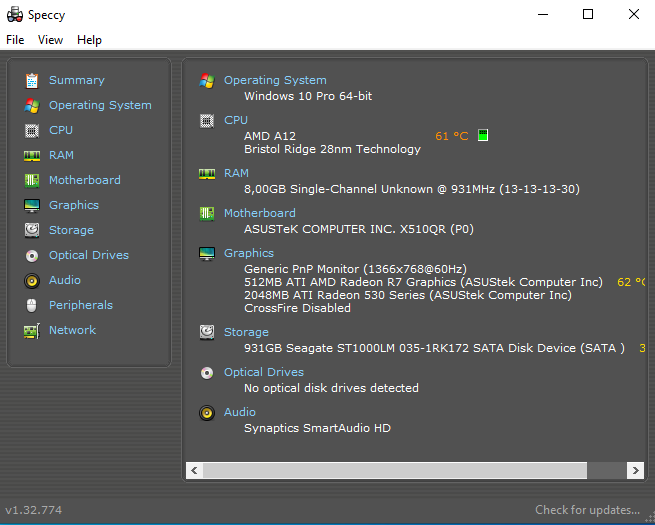Click the horizontal scrollbar thumb
Image resolution: width=655 pixels, height=525 pixels.
click(x=395, y=471)
